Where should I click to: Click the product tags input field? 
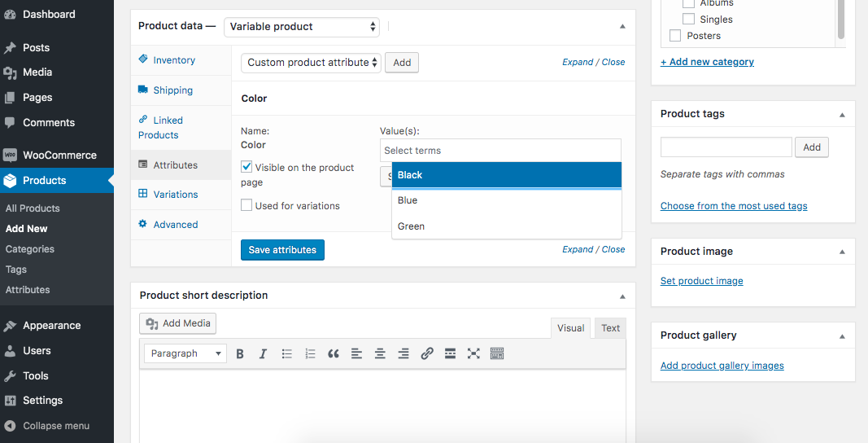click(x=726, y=147)
